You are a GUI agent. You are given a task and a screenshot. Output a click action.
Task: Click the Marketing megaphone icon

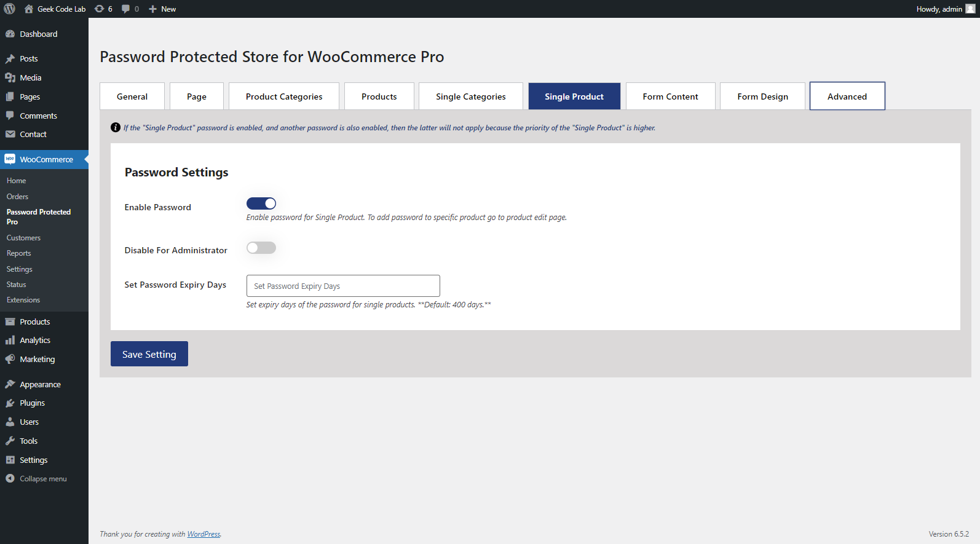(10, 359)
